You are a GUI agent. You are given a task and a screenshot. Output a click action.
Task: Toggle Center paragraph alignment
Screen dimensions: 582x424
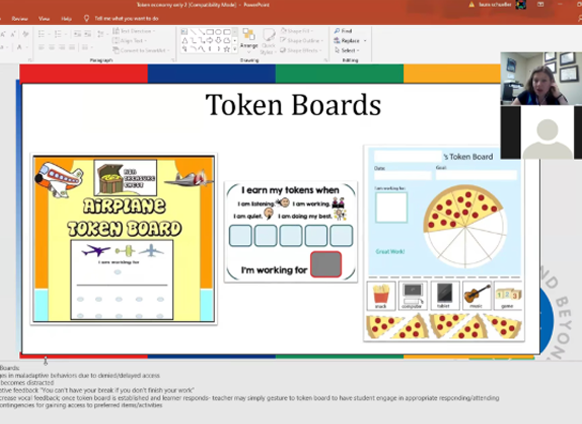pos(52,47)
